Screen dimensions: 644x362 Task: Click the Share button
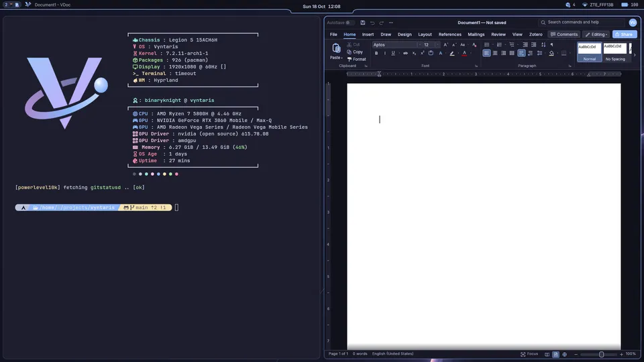(x=625, y=34)
